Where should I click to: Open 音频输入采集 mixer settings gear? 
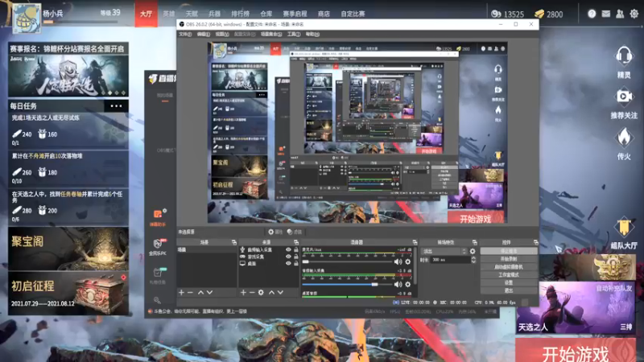pos(408,284)
